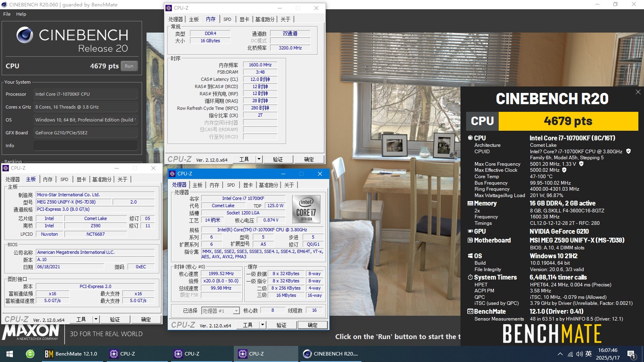Open the File menu in Cinebench
The image size is (644, 362).
7,14
